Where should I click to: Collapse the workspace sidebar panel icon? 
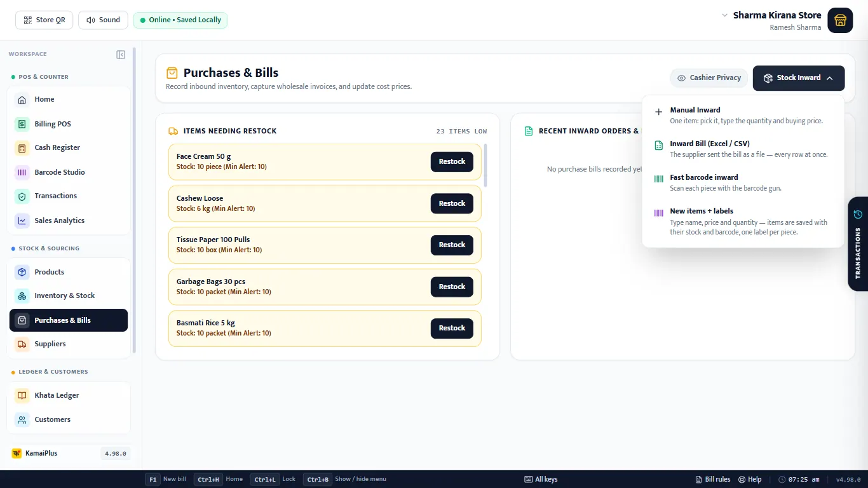click(121, 55)
